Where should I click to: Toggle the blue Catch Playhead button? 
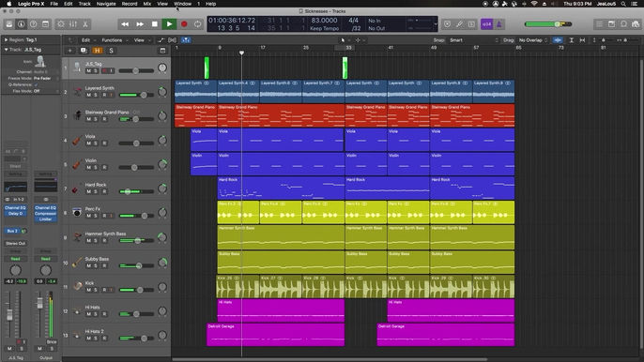[x=186, y=40]
